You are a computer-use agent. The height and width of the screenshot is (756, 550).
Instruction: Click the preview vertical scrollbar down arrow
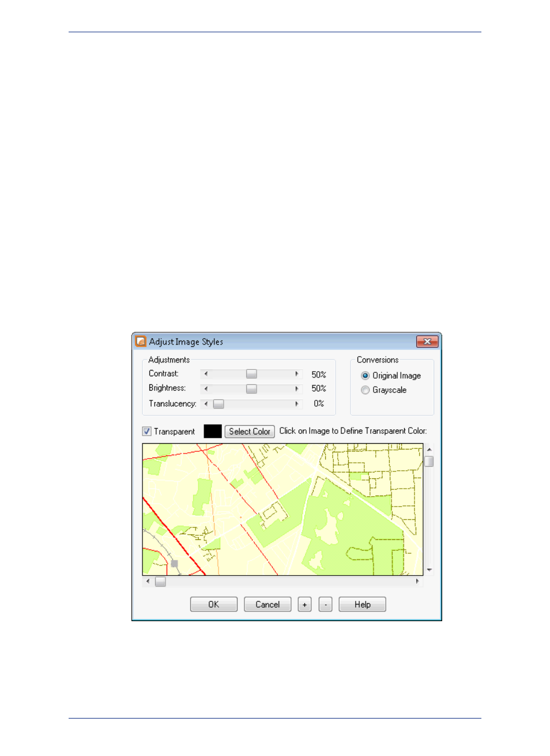tap(429, 570)
